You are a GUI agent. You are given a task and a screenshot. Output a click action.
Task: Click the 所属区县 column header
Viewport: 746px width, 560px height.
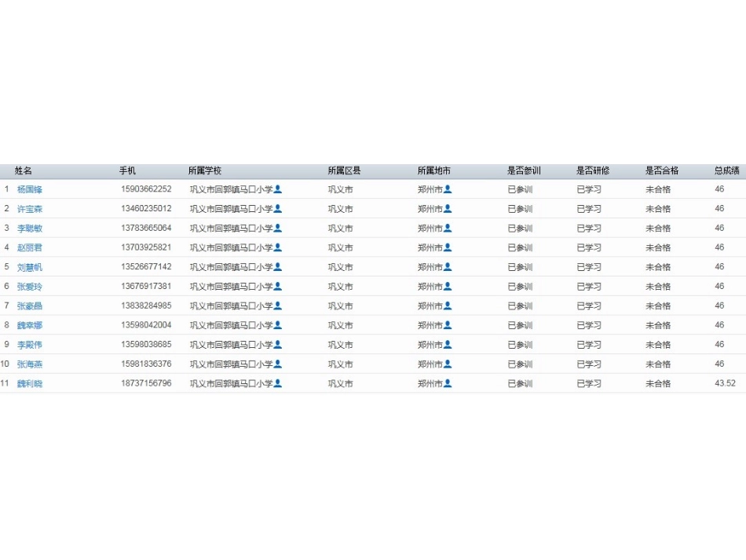pyautogui.click(x=344, y=170)
